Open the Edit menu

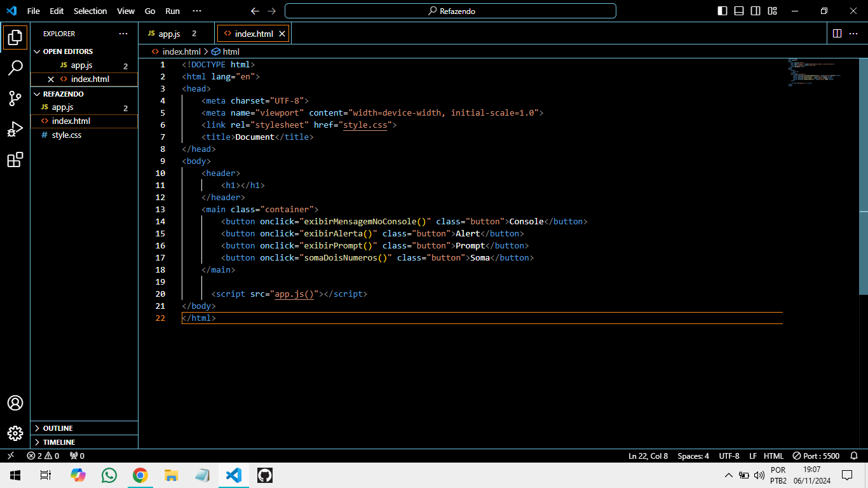coord(57,11)
